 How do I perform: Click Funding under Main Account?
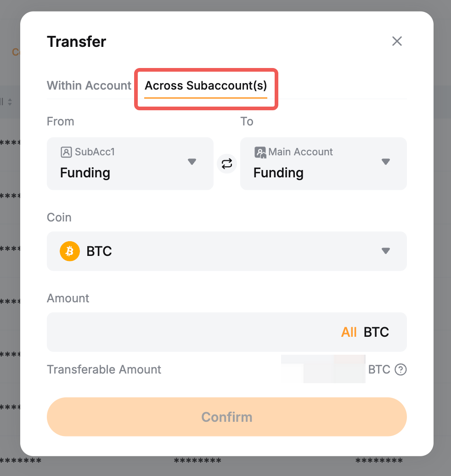pos(278,173)
